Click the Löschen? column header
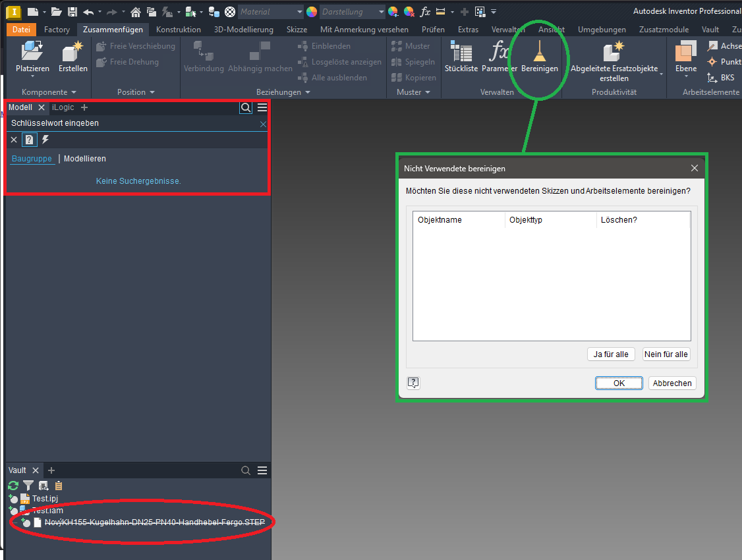Image resolution: width=742 pixels, height=560 pixels. [x=642, y=220]
